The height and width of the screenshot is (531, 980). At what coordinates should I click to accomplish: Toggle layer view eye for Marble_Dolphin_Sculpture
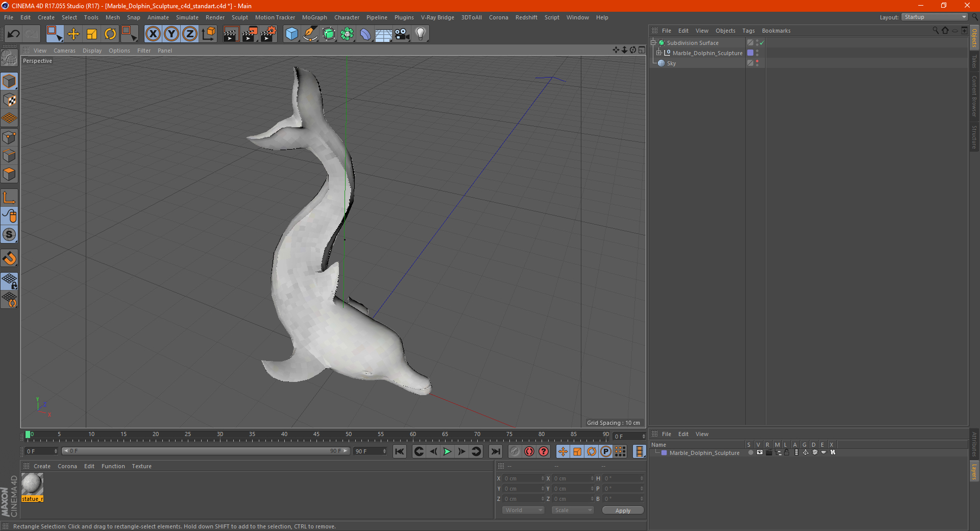[x=759, y=452]
